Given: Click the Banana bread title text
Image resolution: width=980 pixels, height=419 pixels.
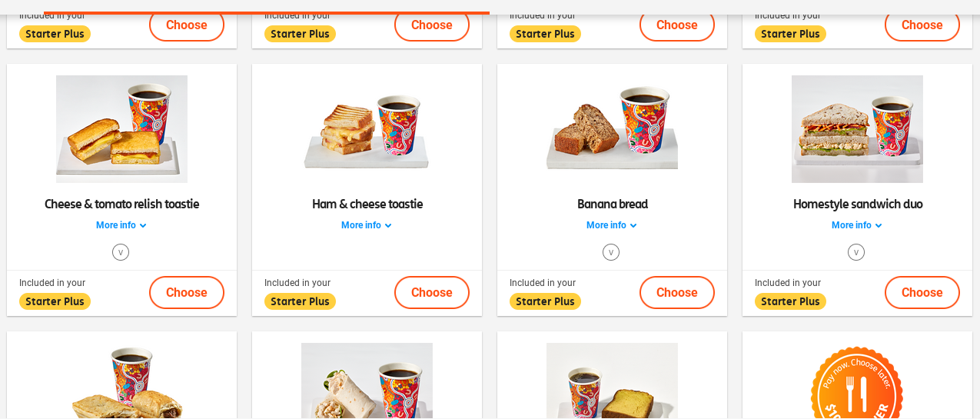Looking at the screenshot, I should 613,204.
